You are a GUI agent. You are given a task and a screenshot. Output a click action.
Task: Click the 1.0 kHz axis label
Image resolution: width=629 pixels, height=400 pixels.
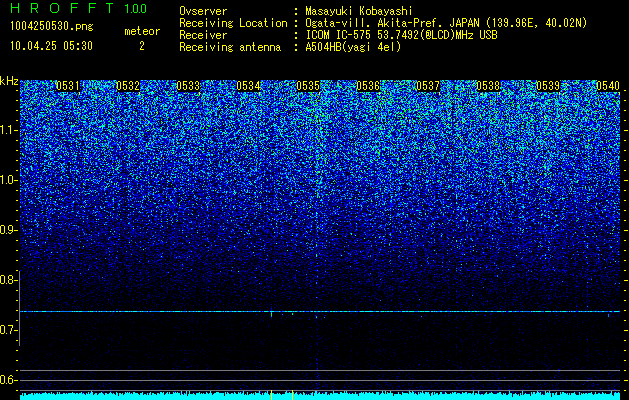click(8, 180)
